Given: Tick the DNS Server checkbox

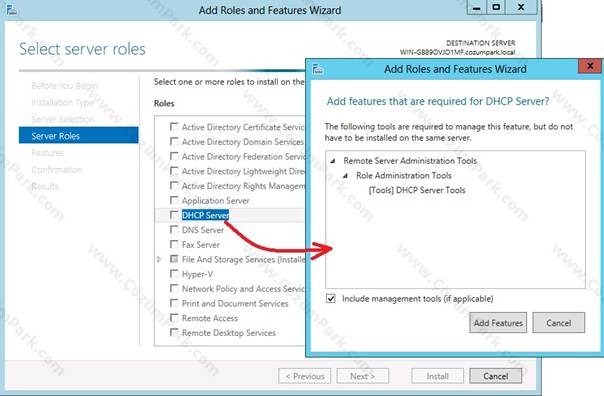Looking at the screenshot, I should pyautogui.click(x=174, y=230).
